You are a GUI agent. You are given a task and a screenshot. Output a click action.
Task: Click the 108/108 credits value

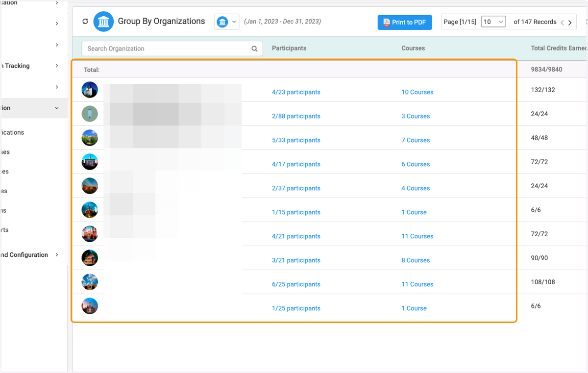click(543, 282)
